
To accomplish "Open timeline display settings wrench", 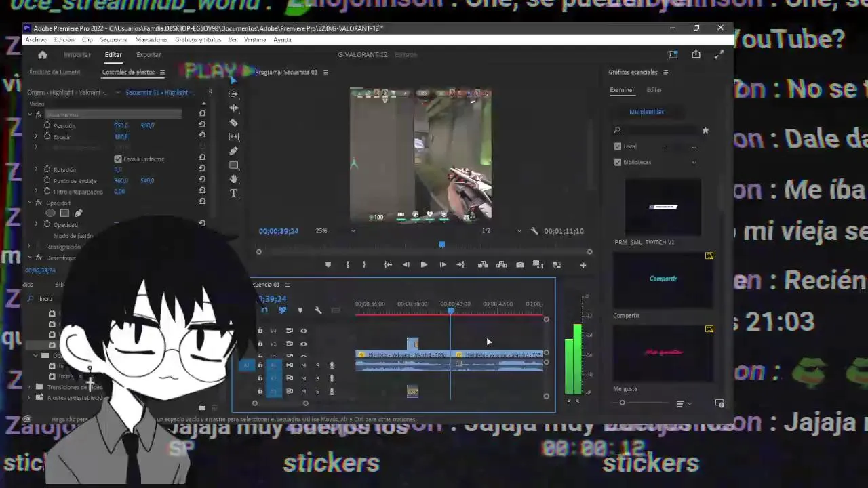I will [318, 310].
